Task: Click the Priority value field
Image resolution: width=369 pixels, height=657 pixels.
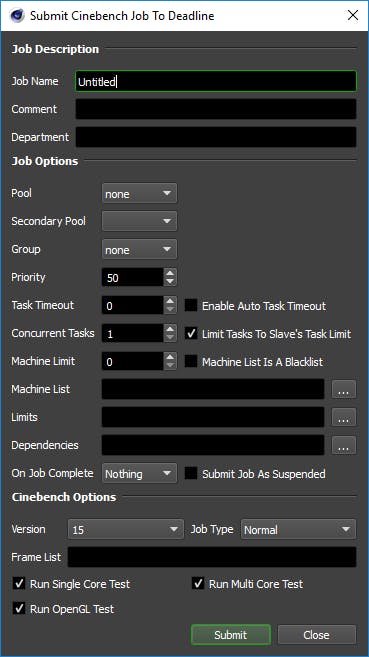Action: point(132,277)
